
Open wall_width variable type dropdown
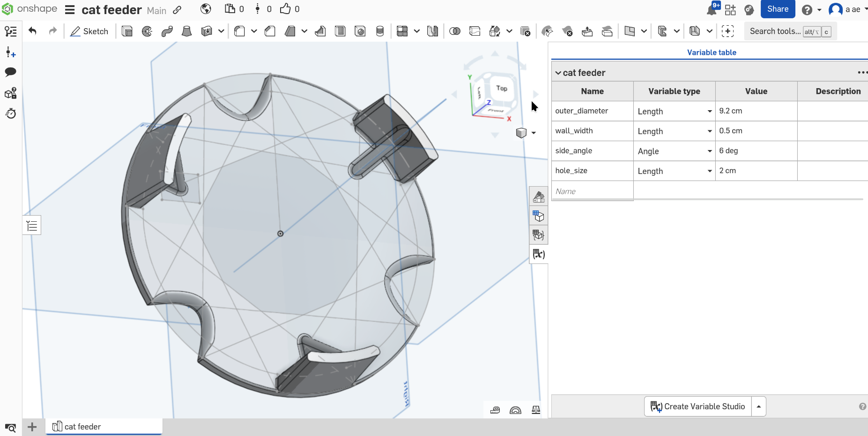710,131
